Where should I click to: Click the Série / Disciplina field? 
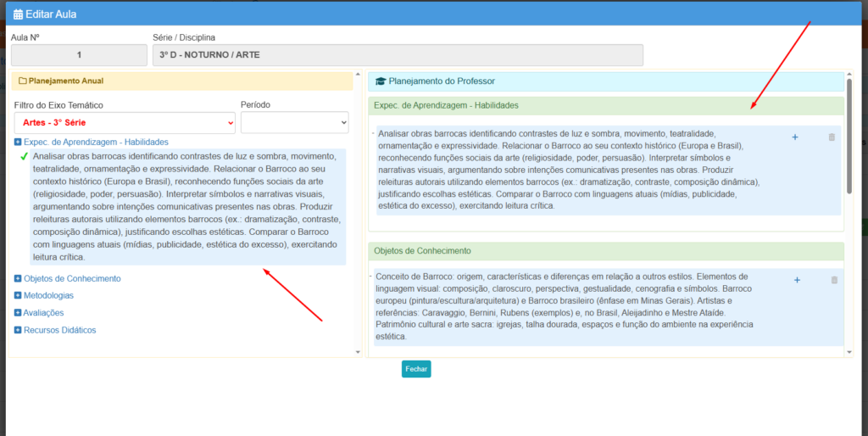(x=397, y=55)
